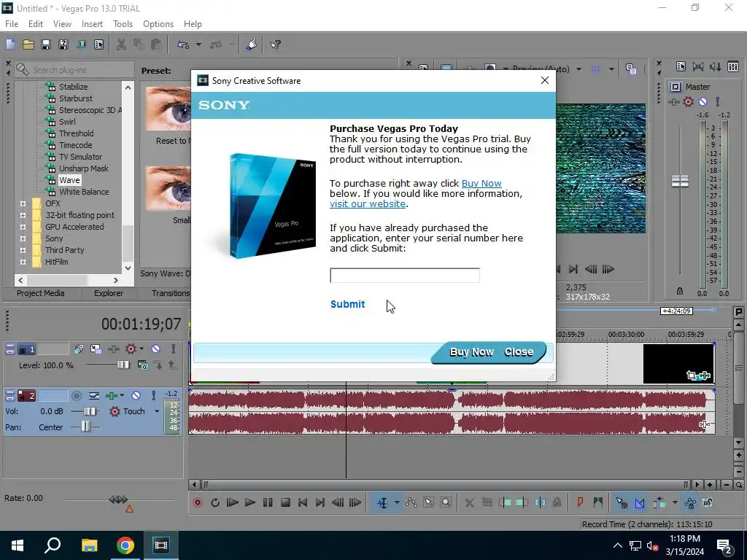The width and height of the screenshot is (747, 560).
Task: Open the Touch automation mode dropdown
Action: click(x=157, y=411)
